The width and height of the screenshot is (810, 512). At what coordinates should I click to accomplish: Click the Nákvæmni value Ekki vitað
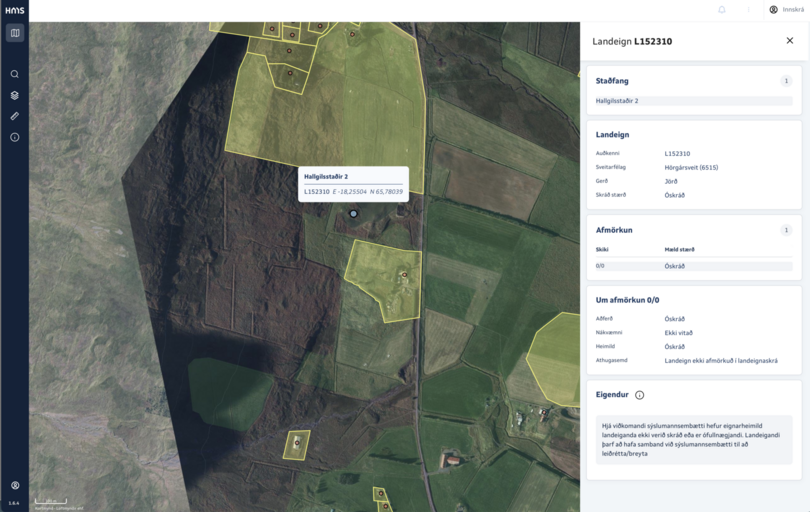(x=678, y=333)
